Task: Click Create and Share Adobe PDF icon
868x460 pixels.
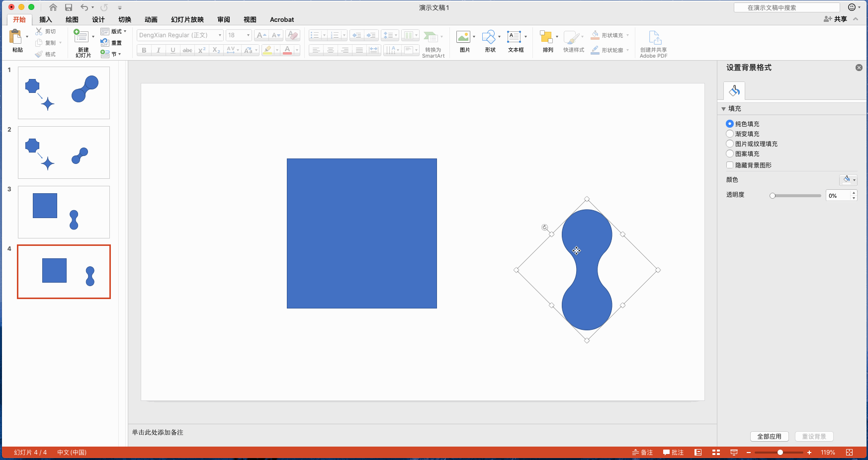Action: point(654,38)
